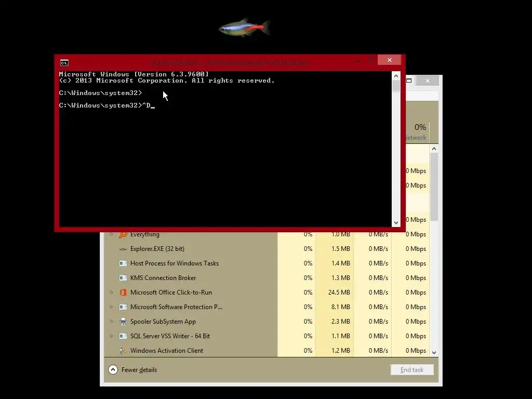Click the 1.2 MB memory value
This screenshot has height=399, width=532.
coord(341,351)
